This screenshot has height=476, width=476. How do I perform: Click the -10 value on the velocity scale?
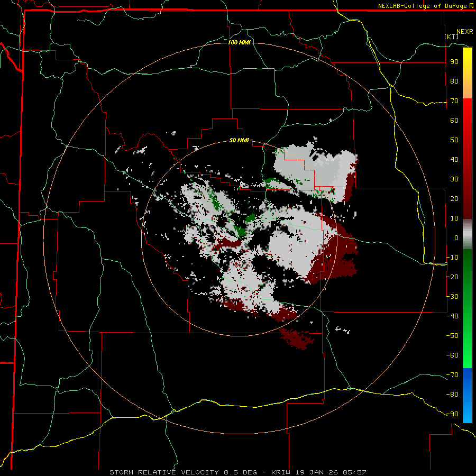tap(452, 258)
